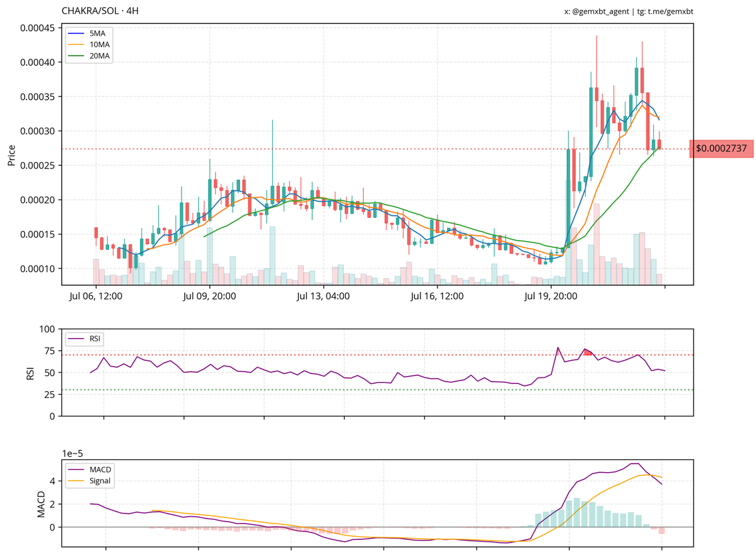Click the 1e−5 MACD scale label
The height and width of the screenshot is (557, 756).
click(x=73, y=454)
